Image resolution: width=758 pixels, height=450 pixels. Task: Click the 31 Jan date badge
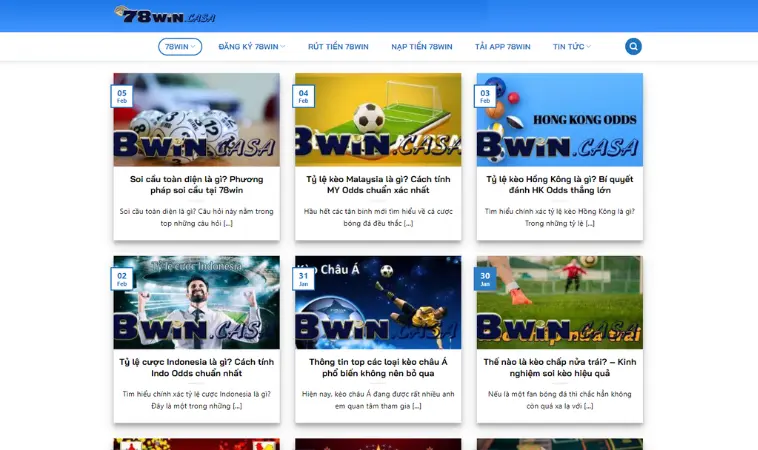(303, 277)
